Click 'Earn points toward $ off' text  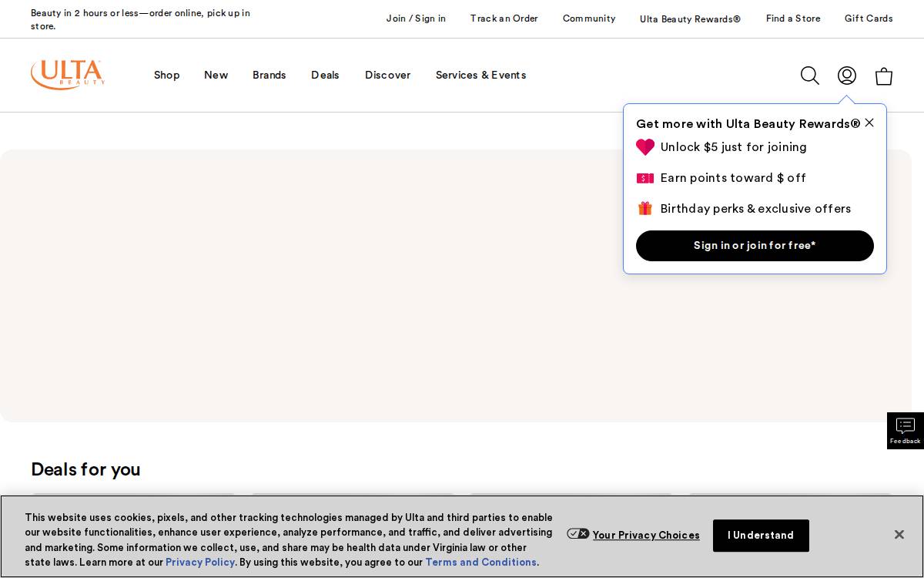[733, 178]
